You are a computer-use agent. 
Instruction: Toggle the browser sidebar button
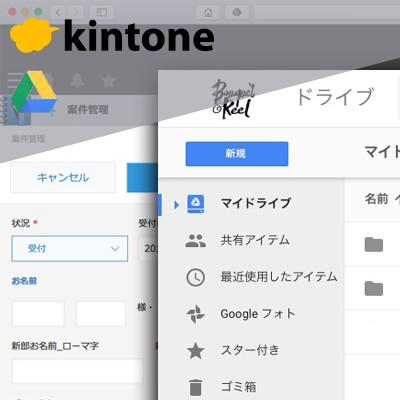pyautogui.click(x=102, y=12)
